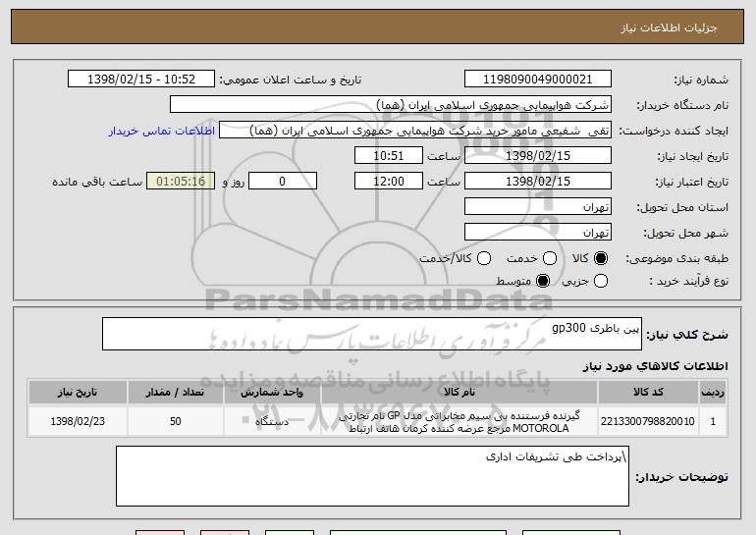Click the دستگاه unit cell
Image resolution: width=756 pixels, height=535 pixels.
(x=272, y=421)
